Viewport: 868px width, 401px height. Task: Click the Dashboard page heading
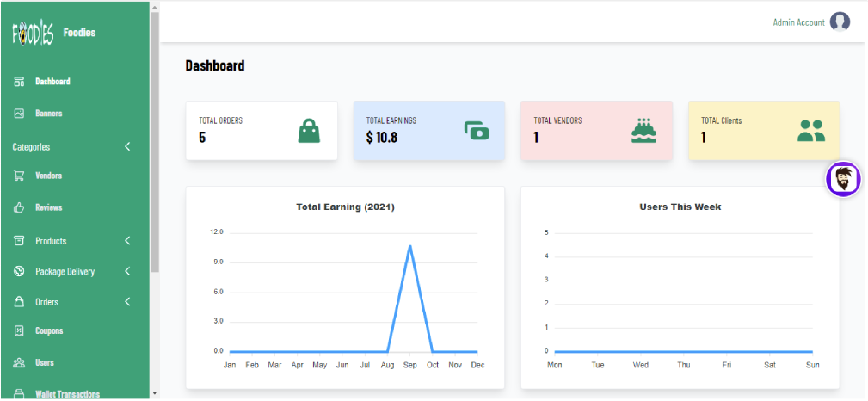click(215, 66)
